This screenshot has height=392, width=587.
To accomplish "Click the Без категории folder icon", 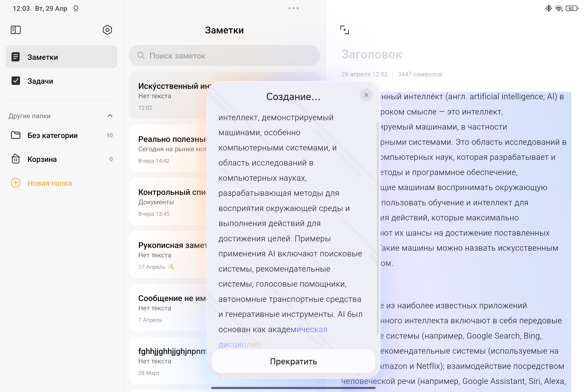I will [15, 135].
